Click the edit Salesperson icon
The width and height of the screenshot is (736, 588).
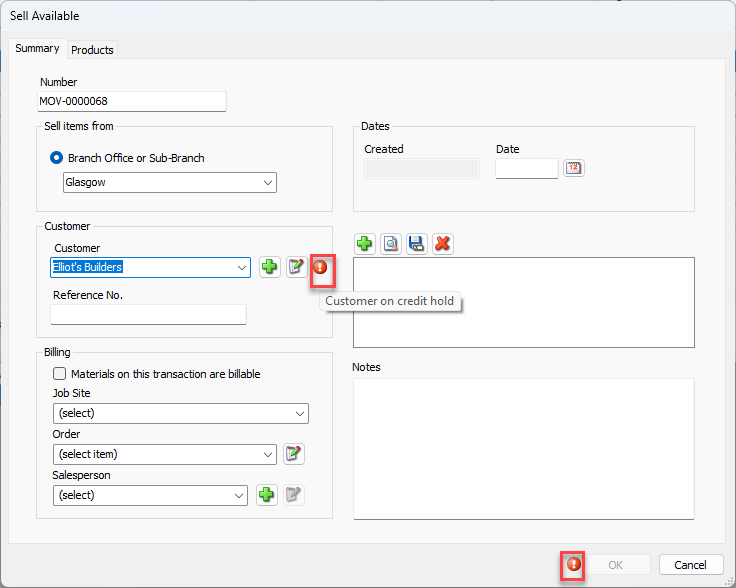click(x=294, y=495)
